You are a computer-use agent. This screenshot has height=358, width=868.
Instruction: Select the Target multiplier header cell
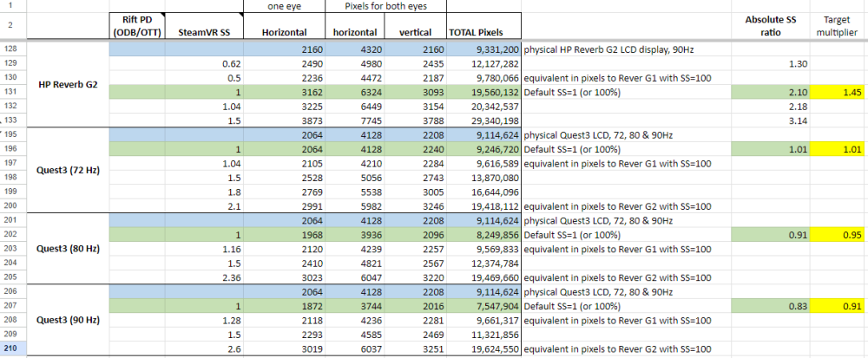838,26
